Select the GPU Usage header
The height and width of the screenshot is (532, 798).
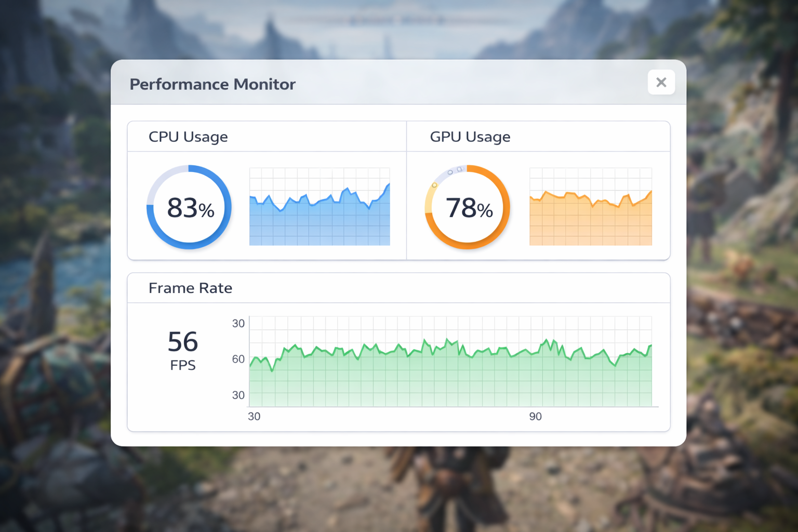click(x=470, y=137)
